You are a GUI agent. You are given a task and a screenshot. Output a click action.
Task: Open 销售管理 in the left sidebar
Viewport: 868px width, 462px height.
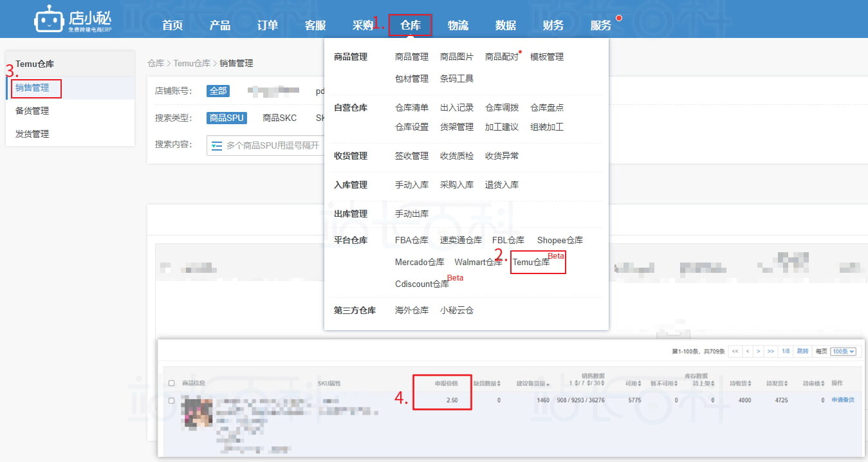[x=32, y=88]
